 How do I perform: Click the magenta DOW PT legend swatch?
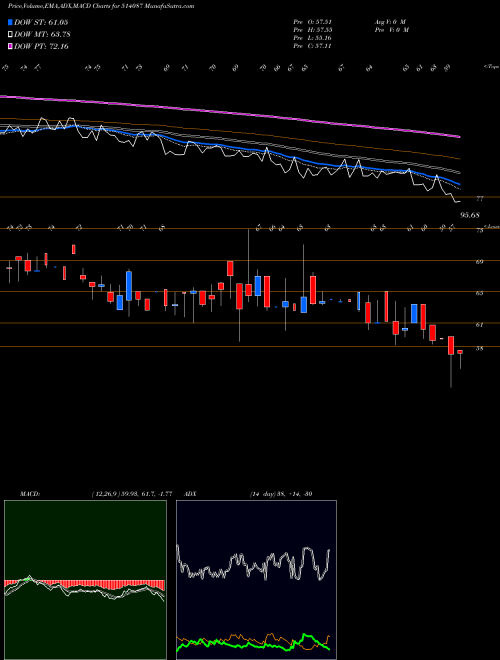[x=11, y=46]
